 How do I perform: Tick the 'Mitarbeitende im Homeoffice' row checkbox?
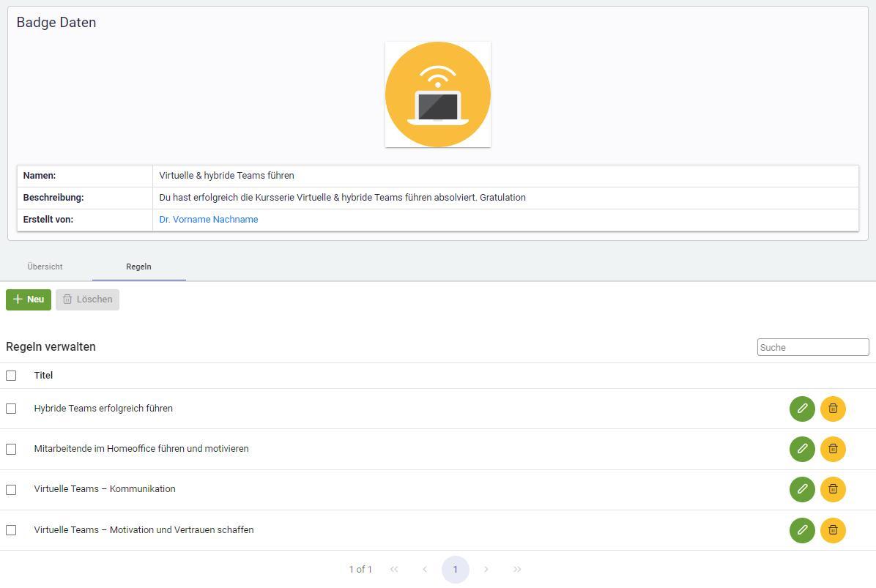tap(11, 449)
